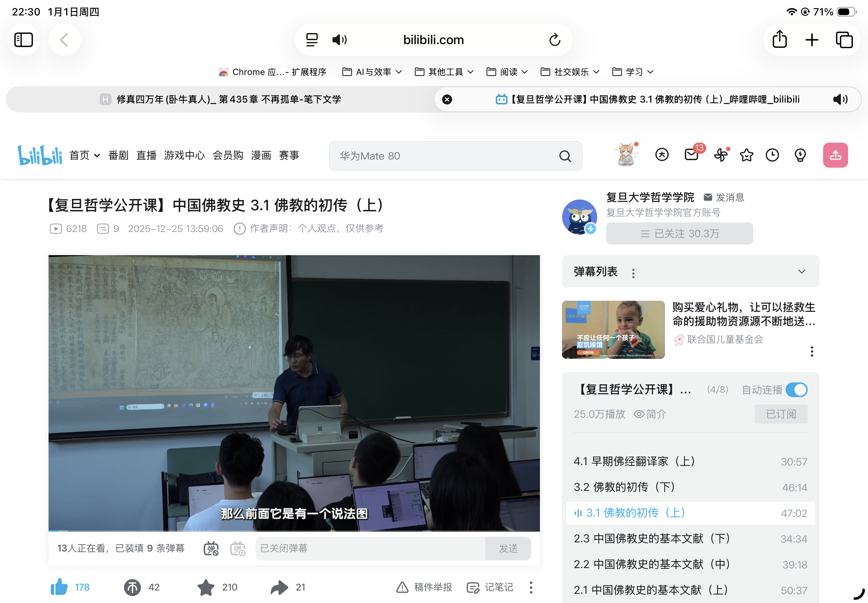
Task: Toggle danmaku display button
Action: coord(211,548)
